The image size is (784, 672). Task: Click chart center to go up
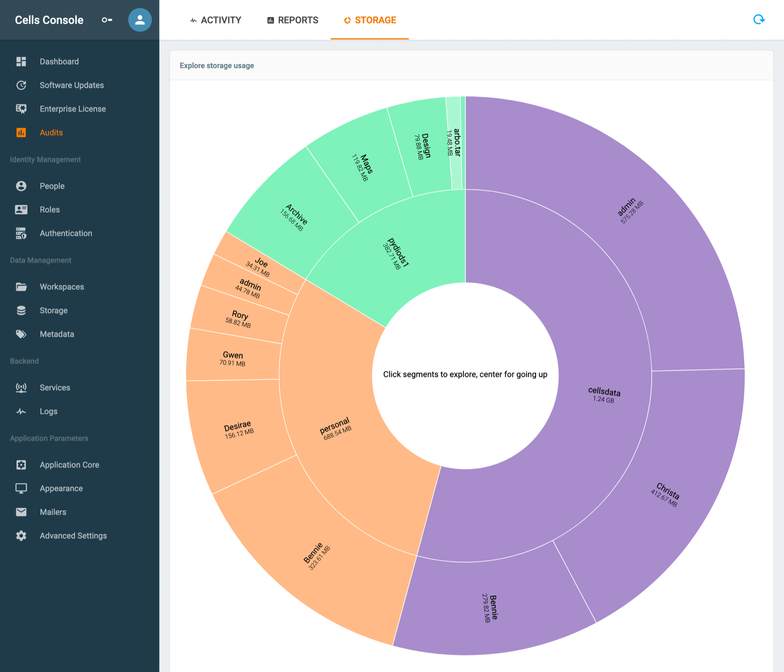465,375
